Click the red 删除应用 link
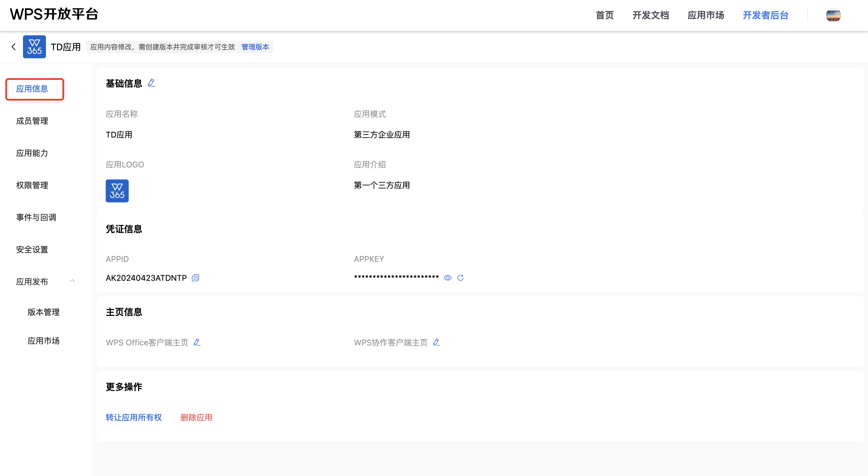868x476 pixels. 196,417
